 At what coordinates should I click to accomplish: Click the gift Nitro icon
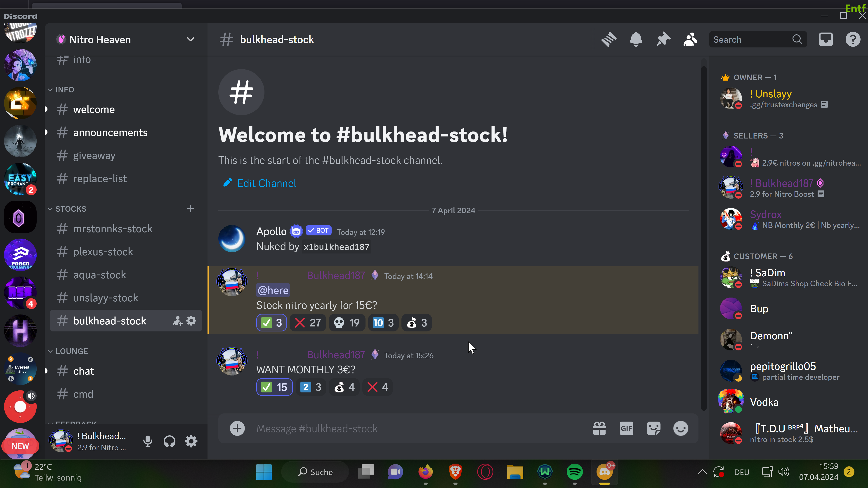[599, 428]
